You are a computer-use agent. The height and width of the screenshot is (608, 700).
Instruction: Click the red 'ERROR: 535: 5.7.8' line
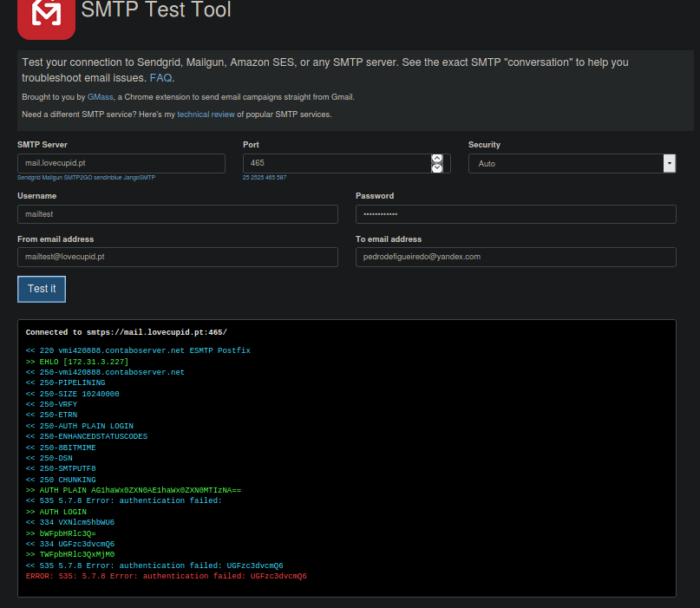pos(166,576)
